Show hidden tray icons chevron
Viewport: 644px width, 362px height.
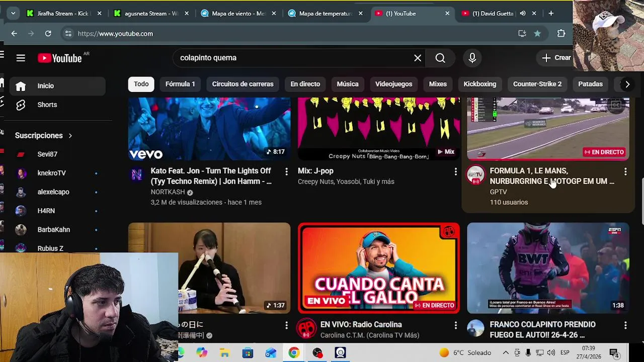coord(506,353)
